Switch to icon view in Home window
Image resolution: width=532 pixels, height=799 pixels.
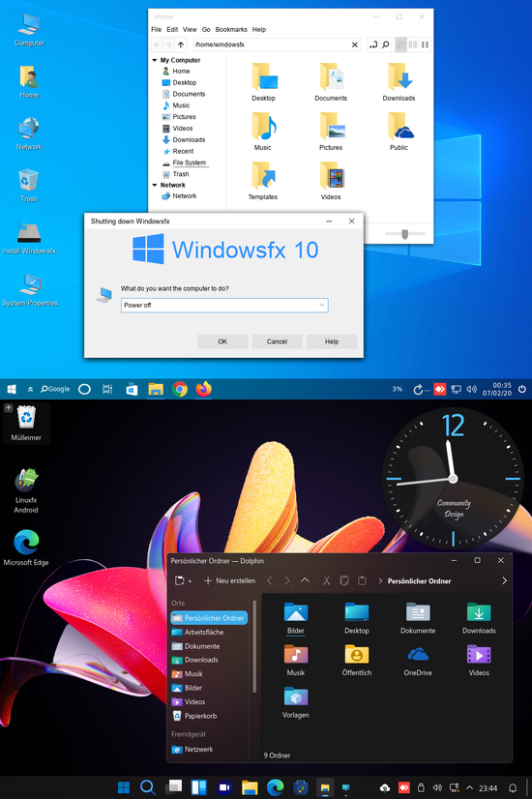(x=401, y=44)
